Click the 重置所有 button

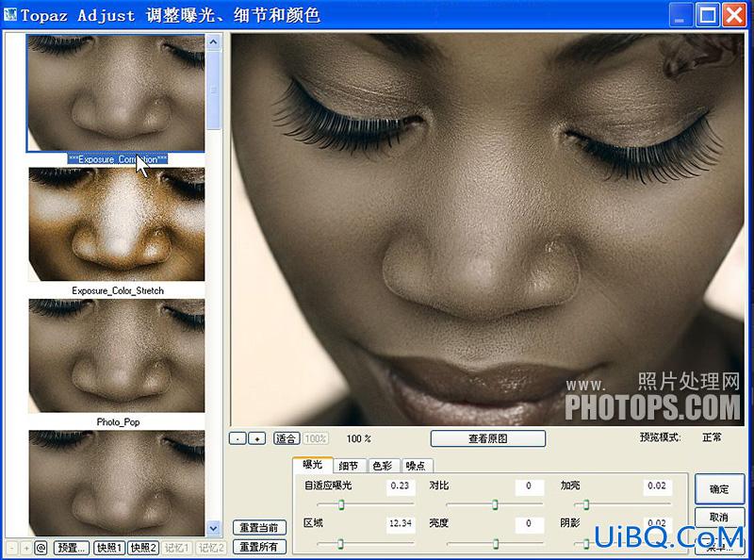[x=259, y=547]
